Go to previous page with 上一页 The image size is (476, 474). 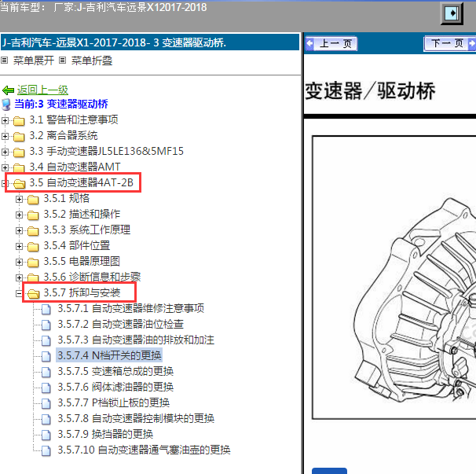(x=331, y=44)
